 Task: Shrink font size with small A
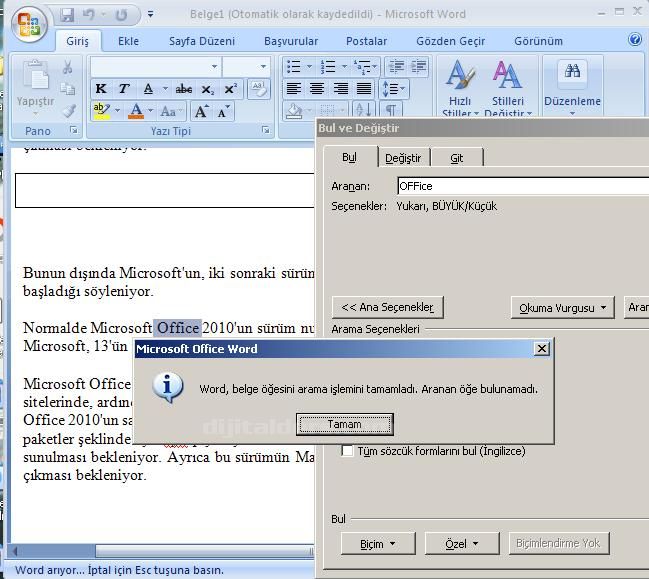224,111
